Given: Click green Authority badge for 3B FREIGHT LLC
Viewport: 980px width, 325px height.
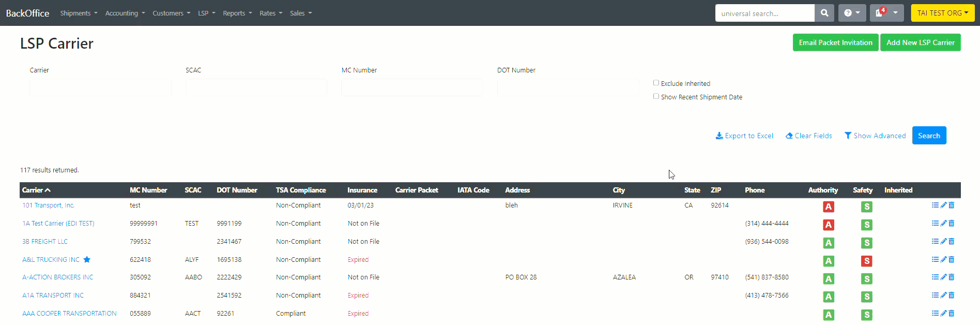Looking at the screenshot, I should (829, 243).
